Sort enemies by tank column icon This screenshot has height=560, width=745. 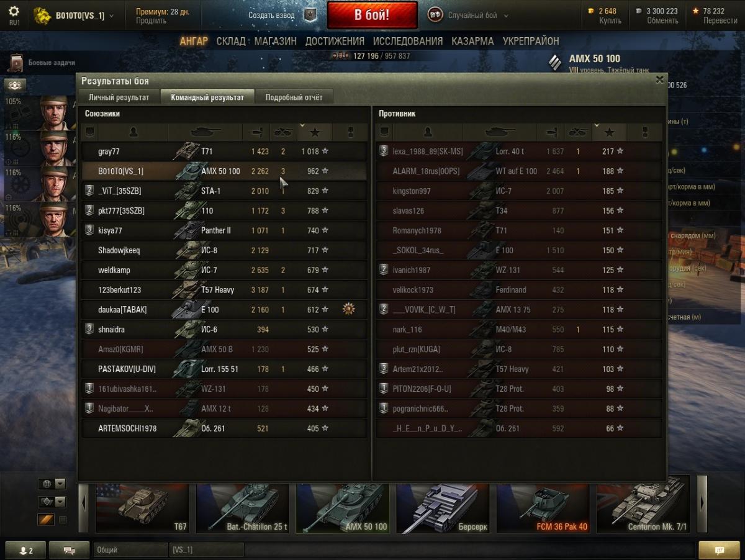(x=499, y=132)
